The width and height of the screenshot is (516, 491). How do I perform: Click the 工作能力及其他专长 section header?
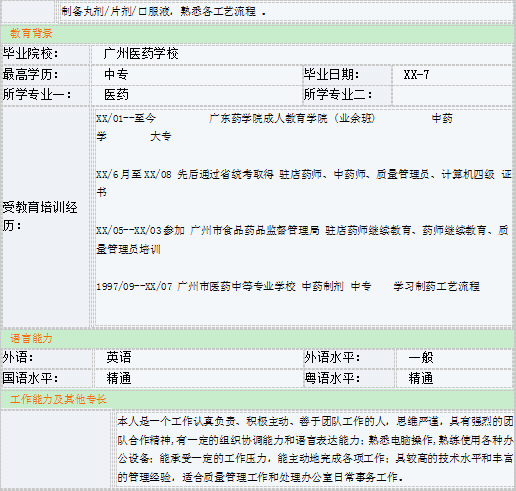257,399
